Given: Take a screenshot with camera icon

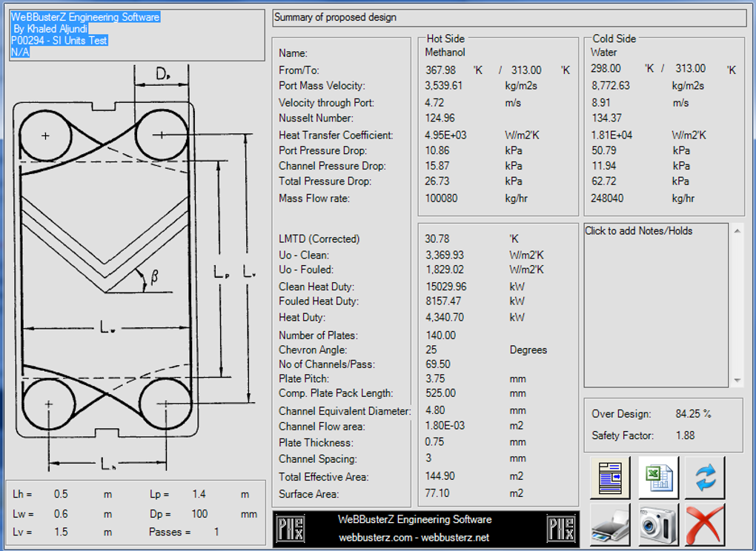Looking at the screenshot, I should coord(658,525).
